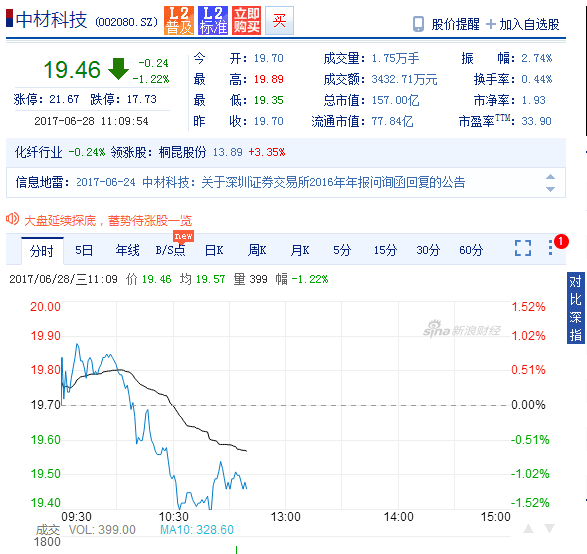Click the L2 标准 blue icon
The image size is (587, 554).
point(213,21)
